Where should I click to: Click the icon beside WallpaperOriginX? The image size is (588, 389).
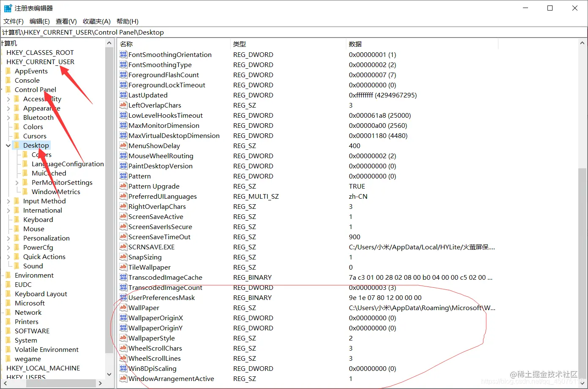[x=123, y=318]
